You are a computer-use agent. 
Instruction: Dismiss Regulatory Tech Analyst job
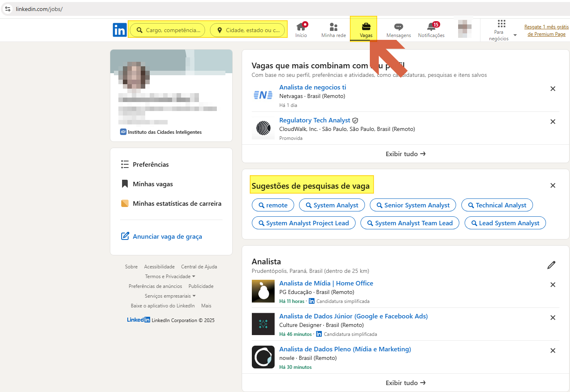[553, 122]
